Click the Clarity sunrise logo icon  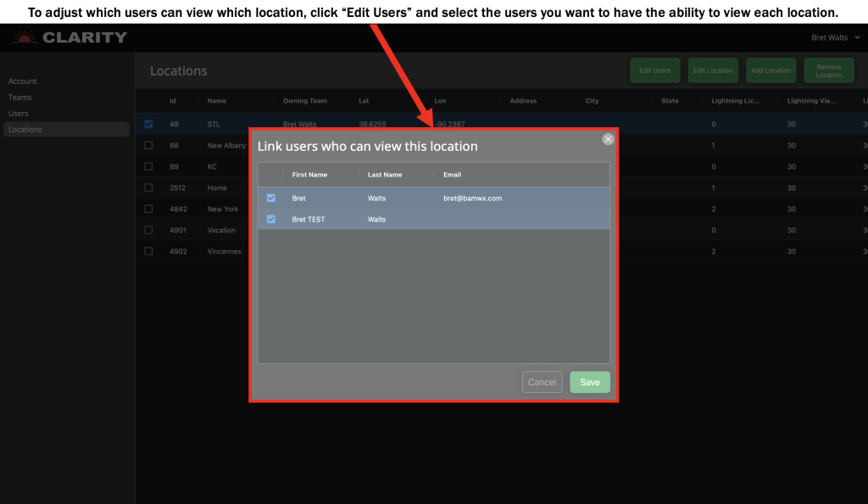click(23, 36)
